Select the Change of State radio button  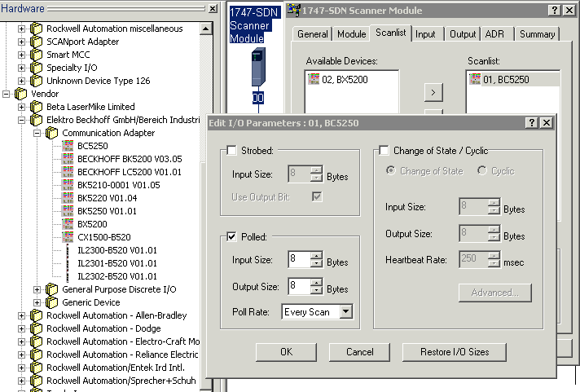point(391,170)
